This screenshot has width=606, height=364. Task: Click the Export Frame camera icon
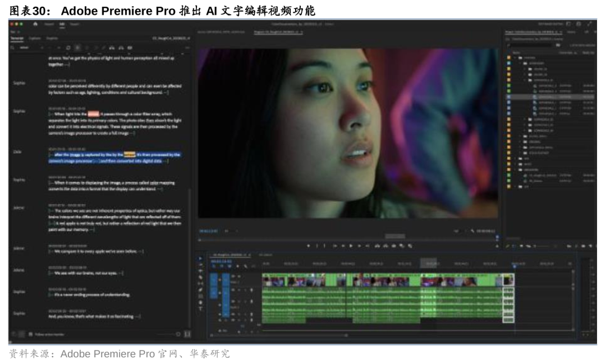coord(394,246)
